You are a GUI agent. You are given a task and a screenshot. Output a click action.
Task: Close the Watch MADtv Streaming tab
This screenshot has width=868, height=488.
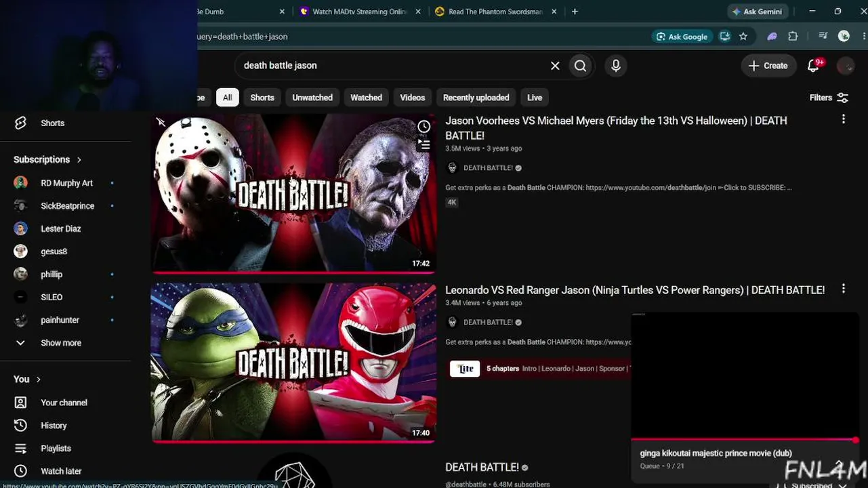418,12
